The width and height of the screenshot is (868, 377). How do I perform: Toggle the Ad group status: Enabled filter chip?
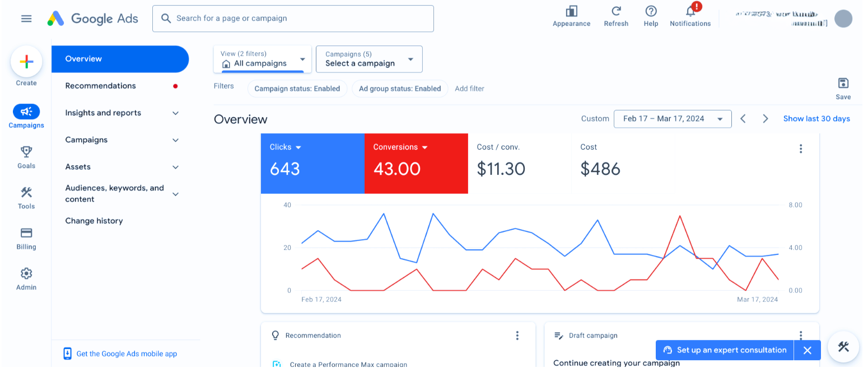coord(400,89)
